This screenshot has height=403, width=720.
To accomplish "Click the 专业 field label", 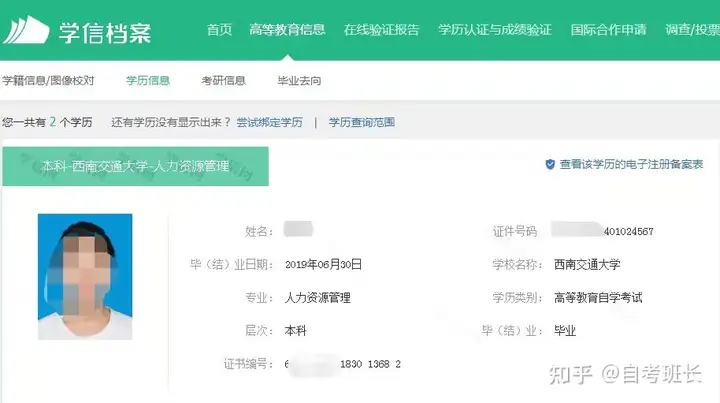I will (259, 297).
